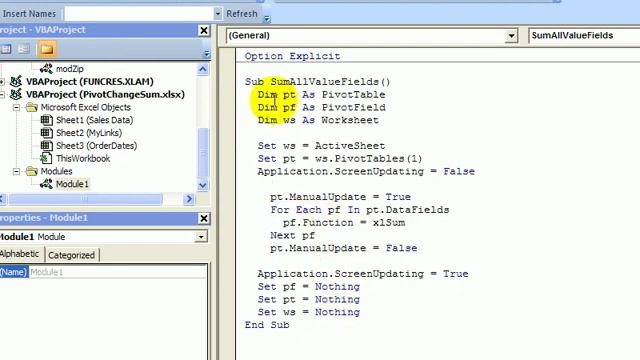Viewport: 640px width, 360px height.
Task: Click the Dim ws As Worksheet line
Action: coord(318,120)
